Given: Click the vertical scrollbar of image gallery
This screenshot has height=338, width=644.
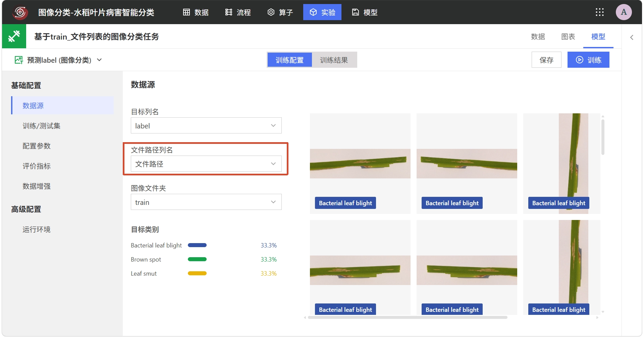Looking at the screenshot, I should (x=603, y=137).
